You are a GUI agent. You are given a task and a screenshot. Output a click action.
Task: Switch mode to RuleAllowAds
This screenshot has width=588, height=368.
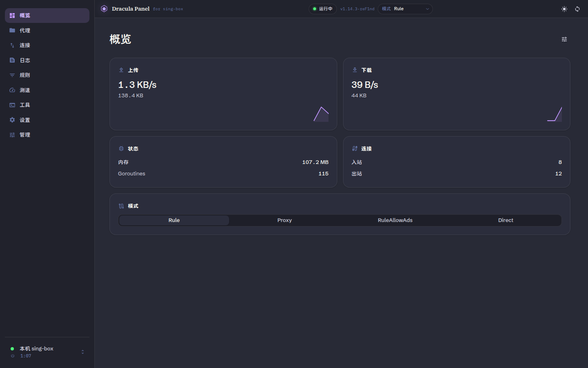395,220
